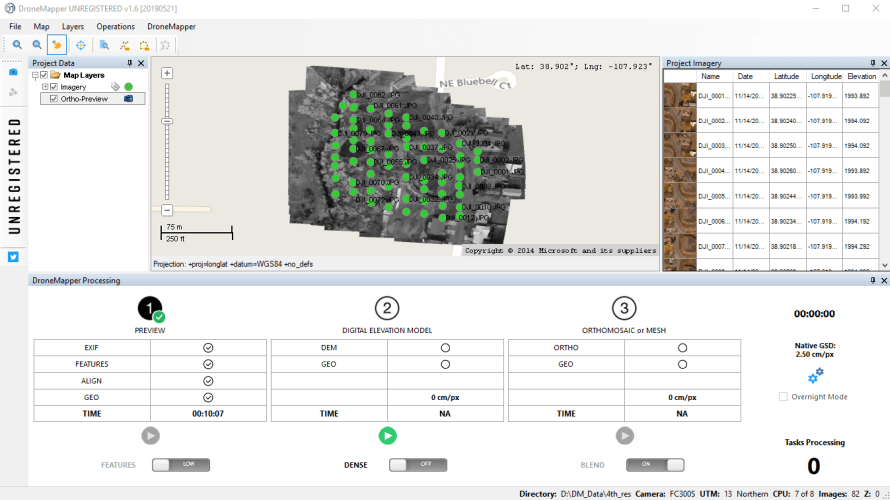
Task: Pin the DroneMapper Processing panel
Action: click(x=873, y=280)
